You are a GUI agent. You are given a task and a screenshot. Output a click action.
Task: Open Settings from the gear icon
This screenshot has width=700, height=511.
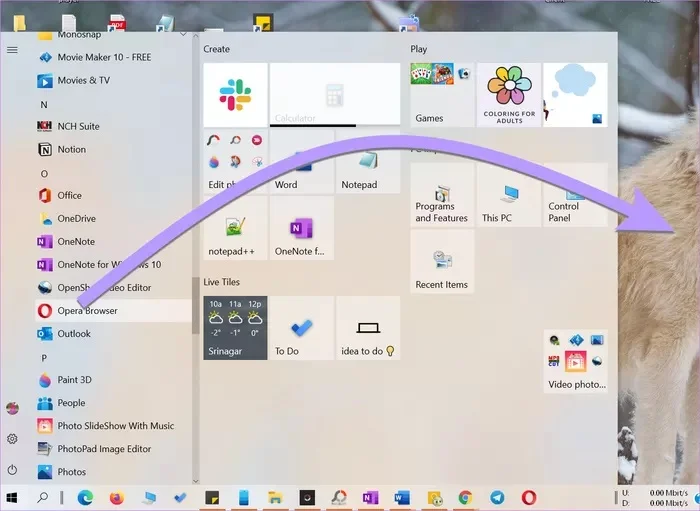[x=12, y=439]
